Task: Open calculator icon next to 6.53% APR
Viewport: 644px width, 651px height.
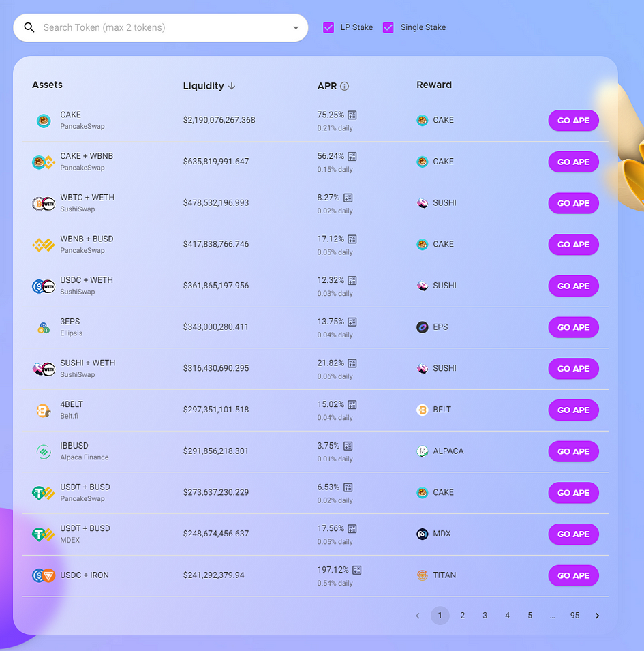Action: [348, 487]
